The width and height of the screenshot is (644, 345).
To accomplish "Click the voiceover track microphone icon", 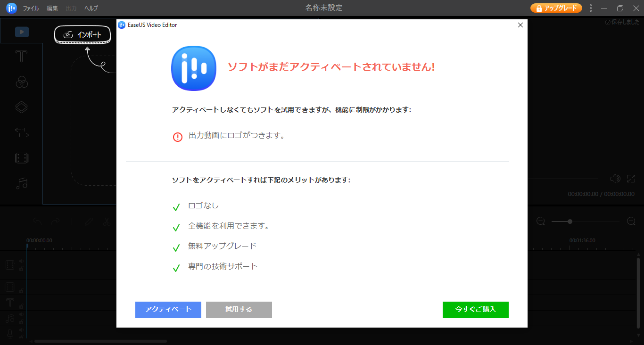I will (10, 334).
